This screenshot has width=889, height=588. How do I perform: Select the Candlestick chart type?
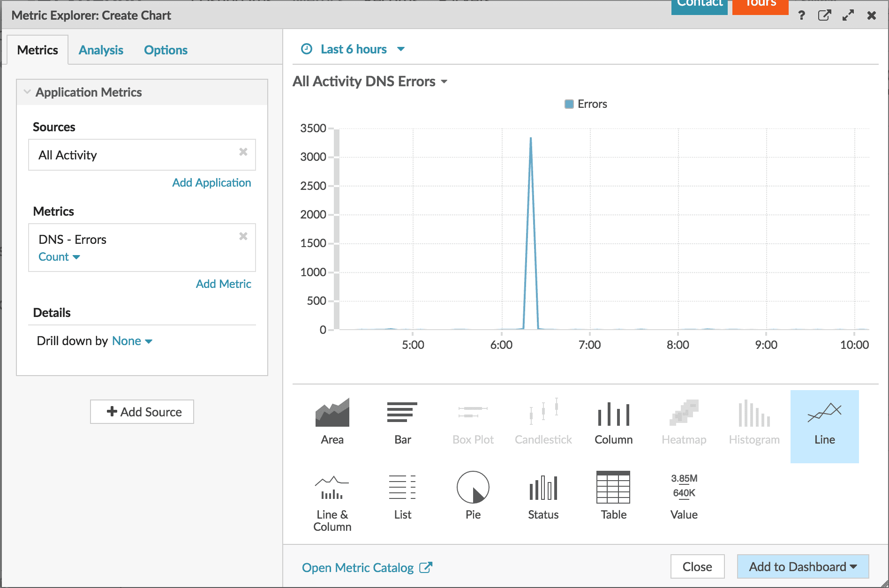click(x=543, y=422)
